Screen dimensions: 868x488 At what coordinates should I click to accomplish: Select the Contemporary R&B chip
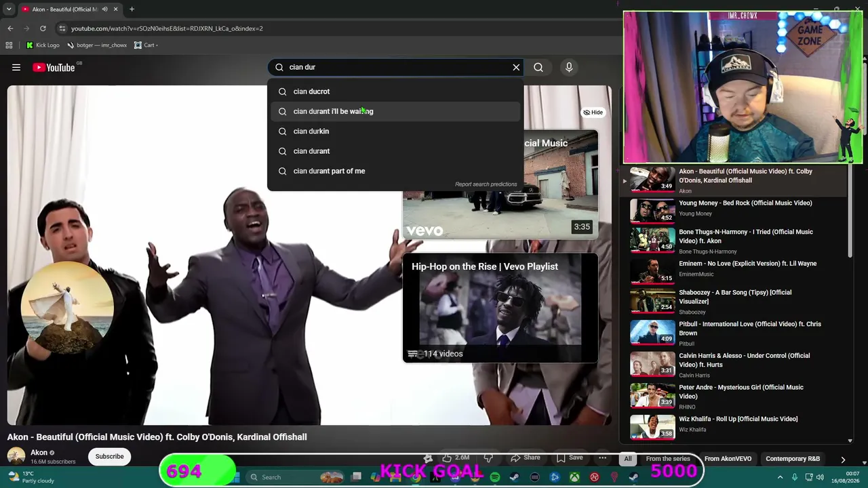(x=793, y=459)
